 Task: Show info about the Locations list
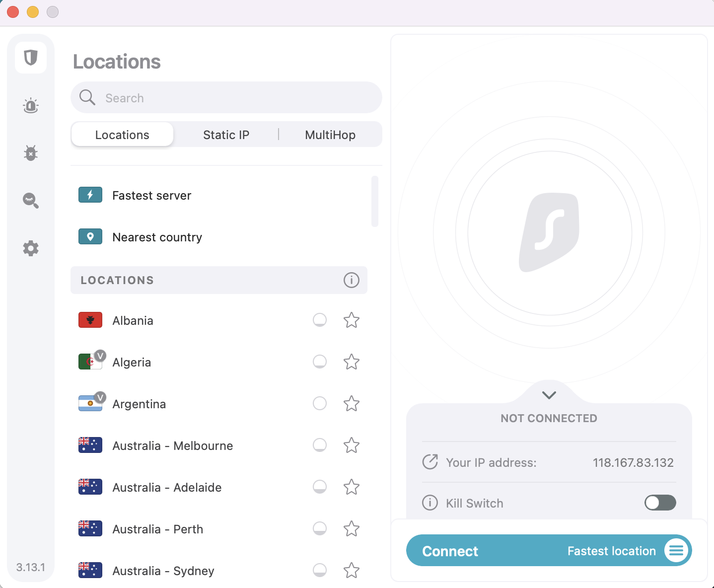(x=352, y=280)
